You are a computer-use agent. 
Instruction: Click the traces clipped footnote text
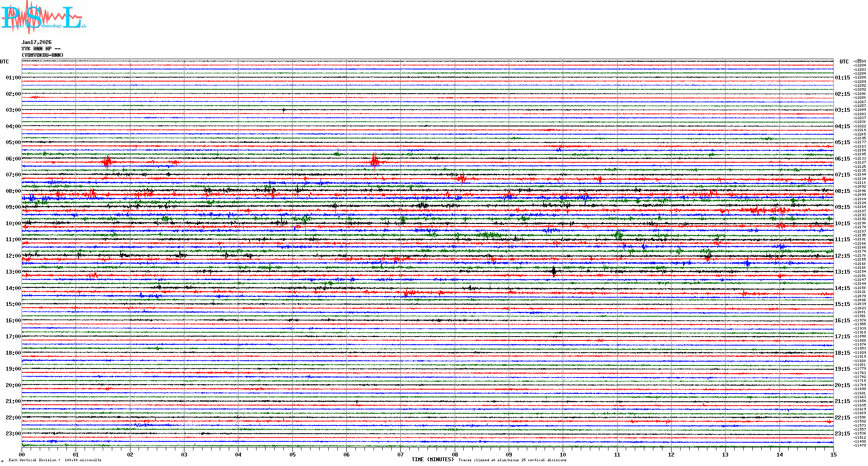[512, 460]
